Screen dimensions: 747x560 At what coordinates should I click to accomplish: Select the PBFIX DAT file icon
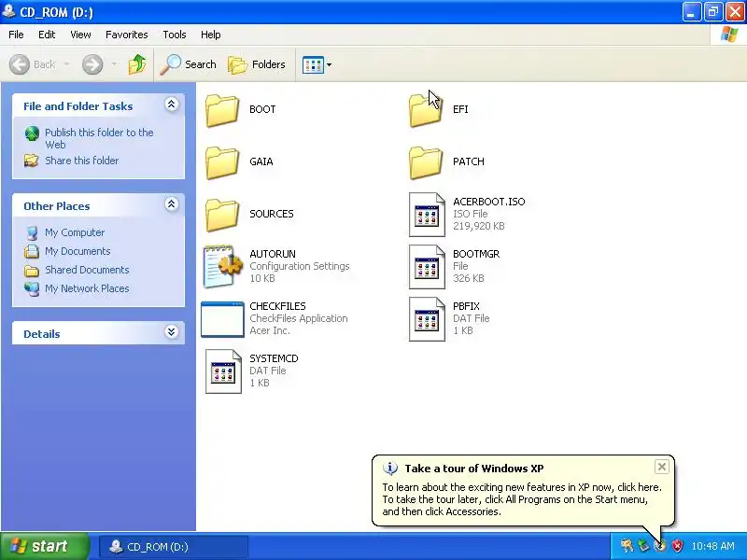point(427,319)
